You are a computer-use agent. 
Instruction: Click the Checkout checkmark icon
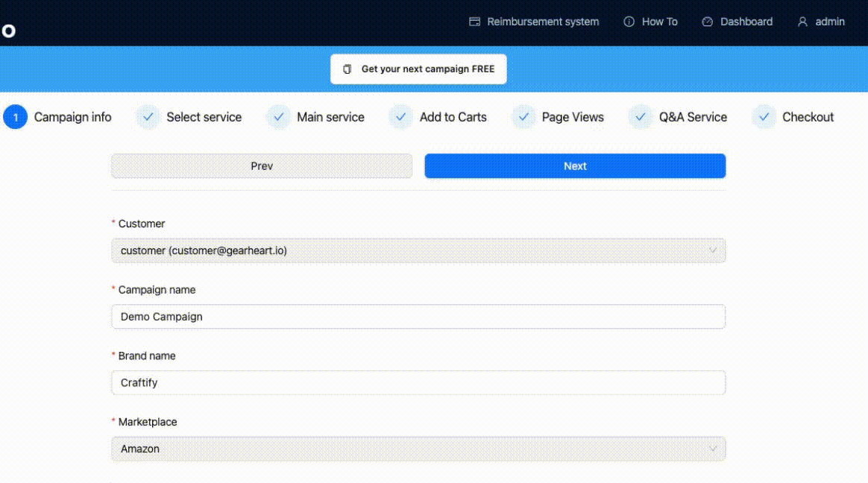coord(764,117)
